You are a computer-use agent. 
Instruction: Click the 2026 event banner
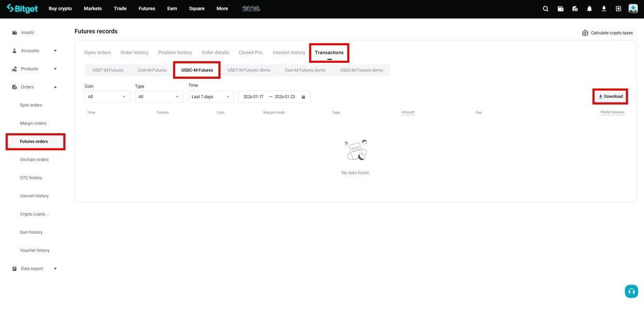pyautogui.click(x=251, y=9)
